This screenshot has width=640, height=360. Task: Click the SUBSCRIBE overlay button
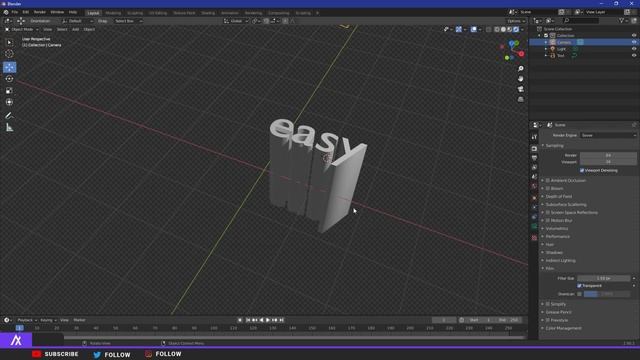56,354
